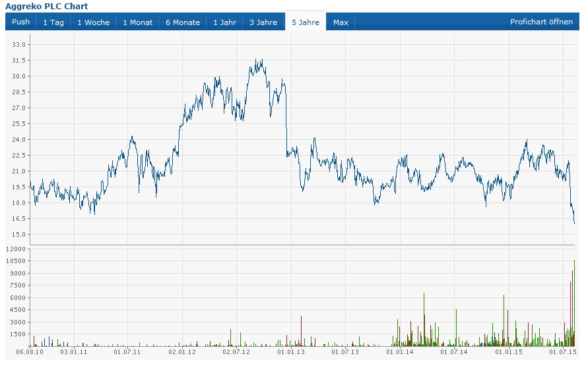588x366 pixels.
Task: Click the 28.5 price axis label
Action: [x=18, y=92]
